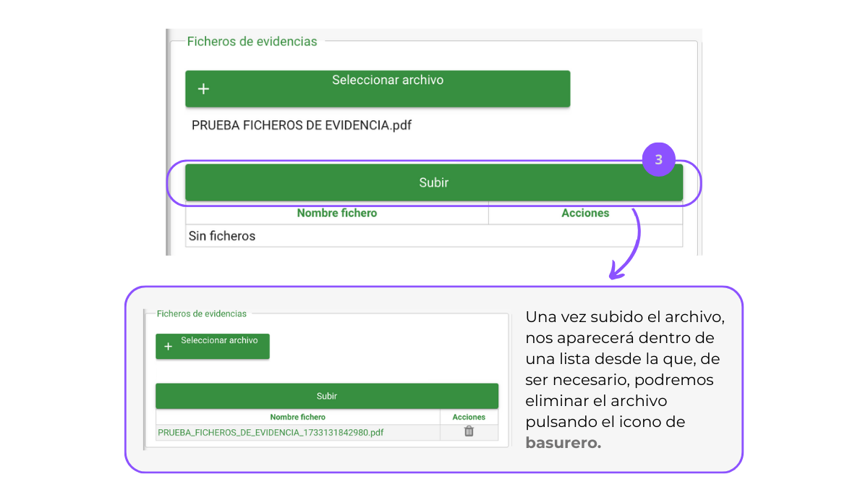Click the plus icon on large Seleccionar archivo button
This screenshot has width=868, height=503.
click(203, 89)
